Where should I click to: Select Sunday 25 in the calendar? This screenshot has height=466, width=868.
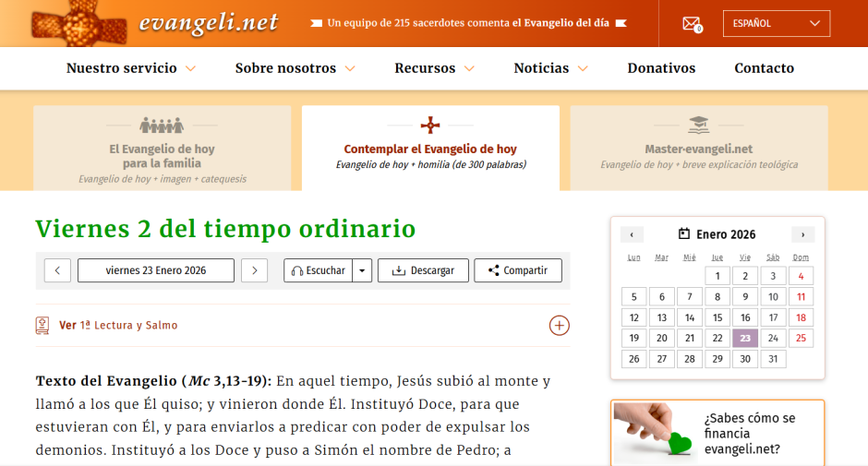point(801,338)
